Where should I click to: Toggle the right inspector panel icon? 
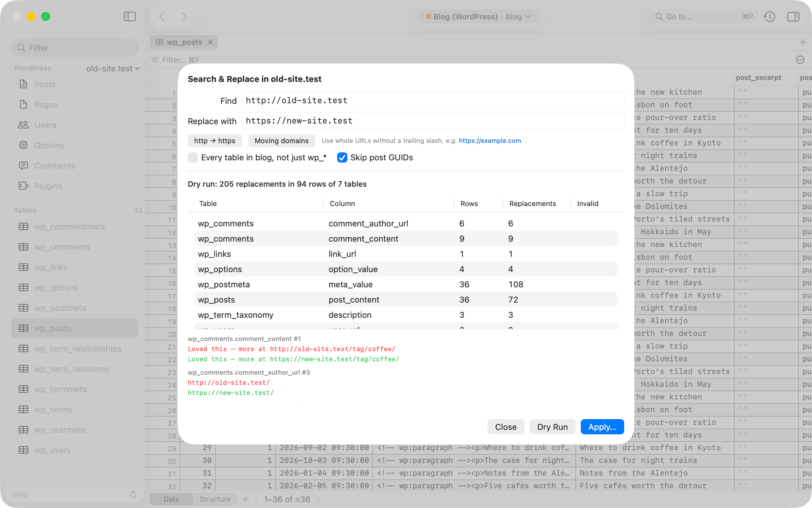[793, 17]
